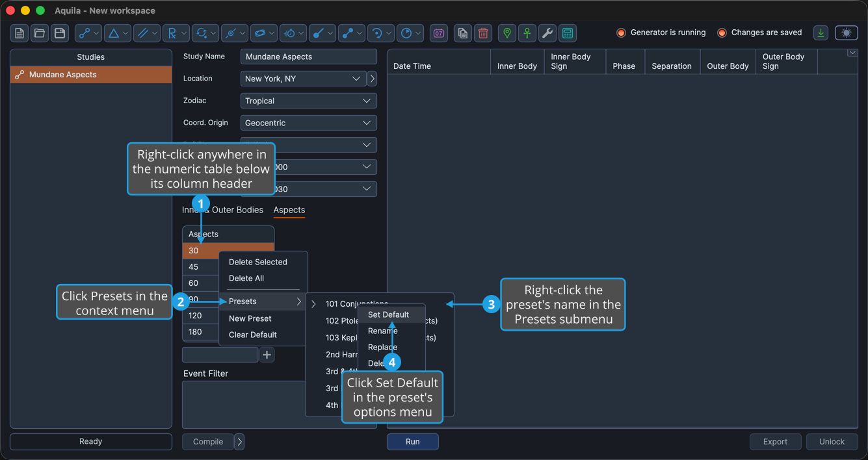This screenshot has height=460, width=868.
Task: Click the new aspect value input box
Action: [220, 355]
